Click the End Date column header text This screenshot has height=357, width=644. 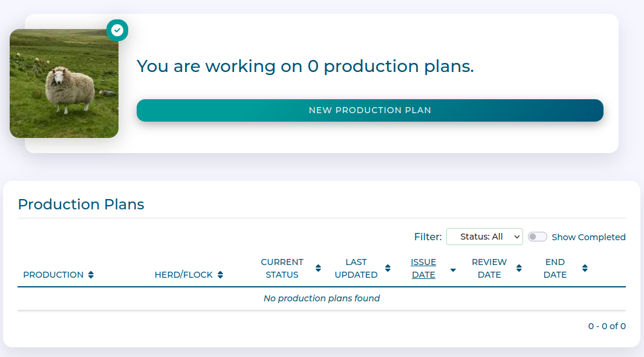tap(555, 269)
